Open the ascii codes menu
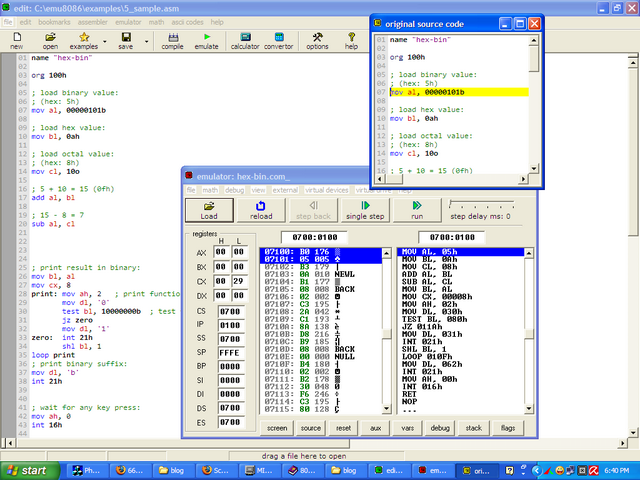 click(x=187, y=22)
